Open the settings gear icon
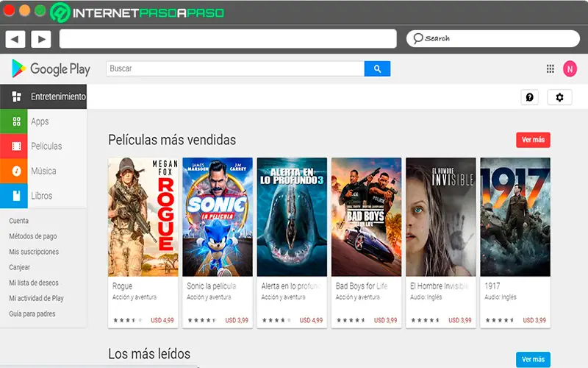The height and width of the screenshot is (368, 588). (559, 97)
